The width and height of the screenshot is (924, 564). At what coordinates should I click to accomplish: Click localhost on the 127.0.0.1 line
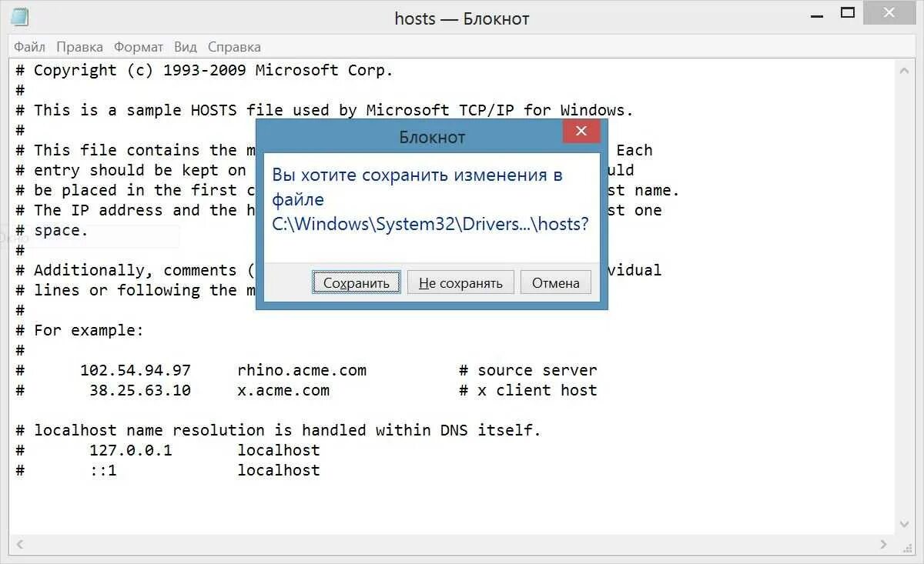coord(279,450)
